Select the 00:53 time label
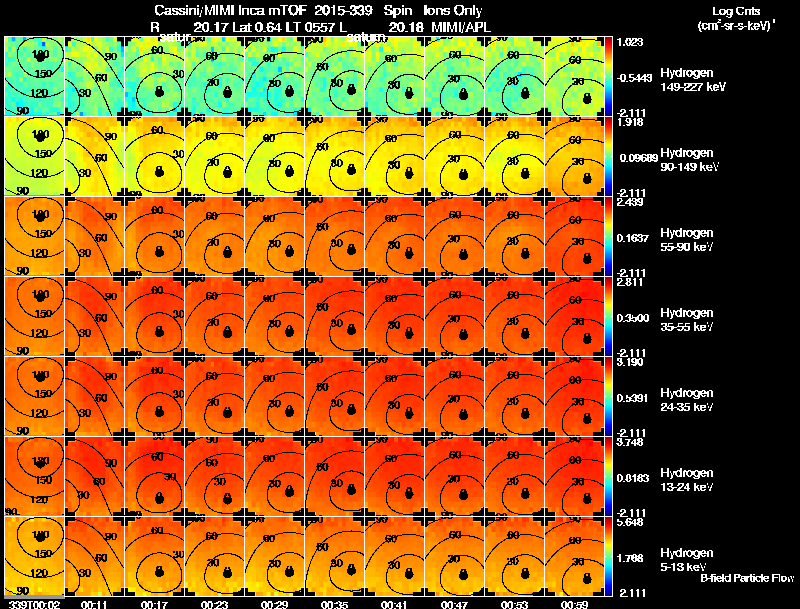800x609 pixels. (x=514, y=604)
